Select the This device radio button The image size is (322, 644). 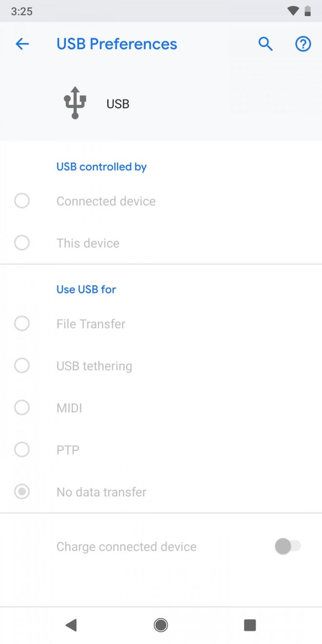click(x=22, y=242)
